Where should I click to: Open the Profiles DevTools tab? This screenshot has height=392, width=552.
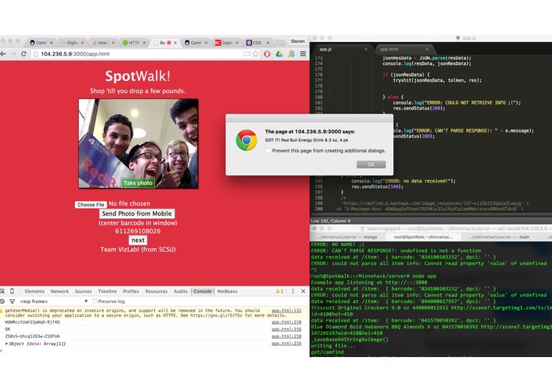[x=131, y=291]
